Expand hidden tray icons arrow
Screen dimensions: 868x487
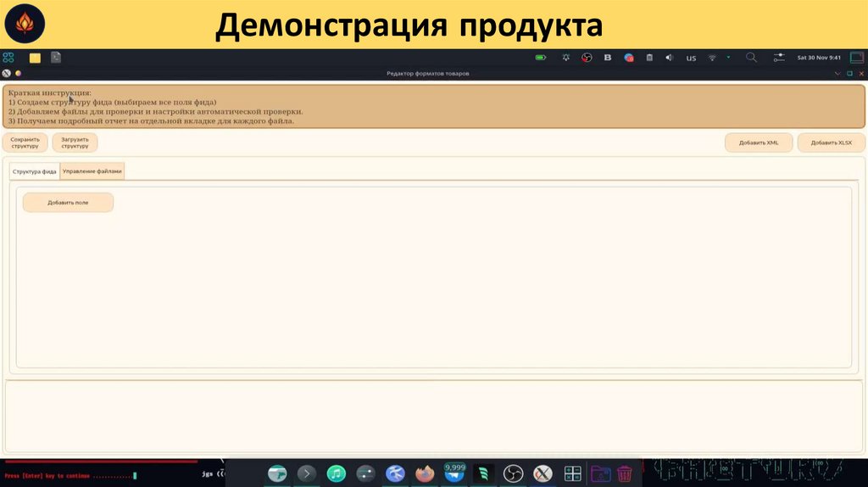point(728,57)
